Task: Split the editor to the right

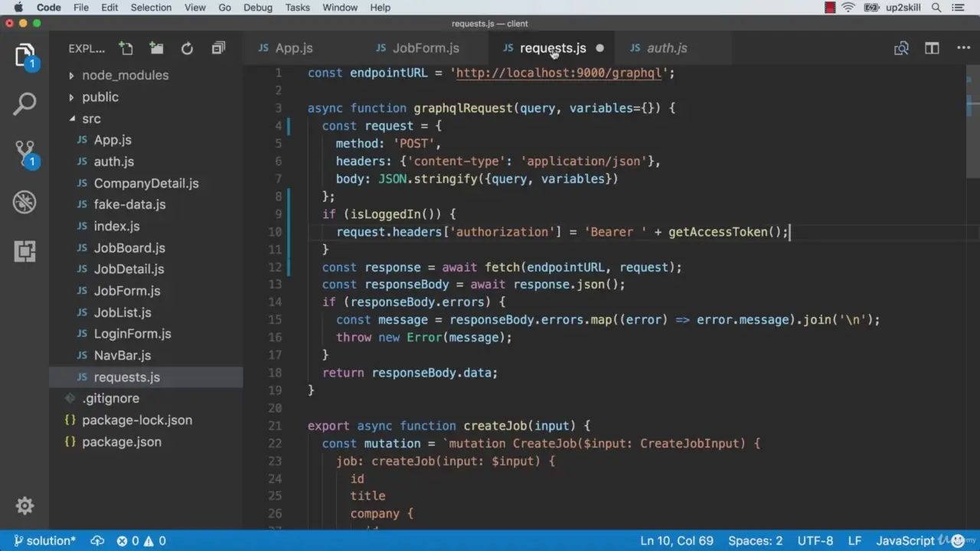Action: point(932,48)
